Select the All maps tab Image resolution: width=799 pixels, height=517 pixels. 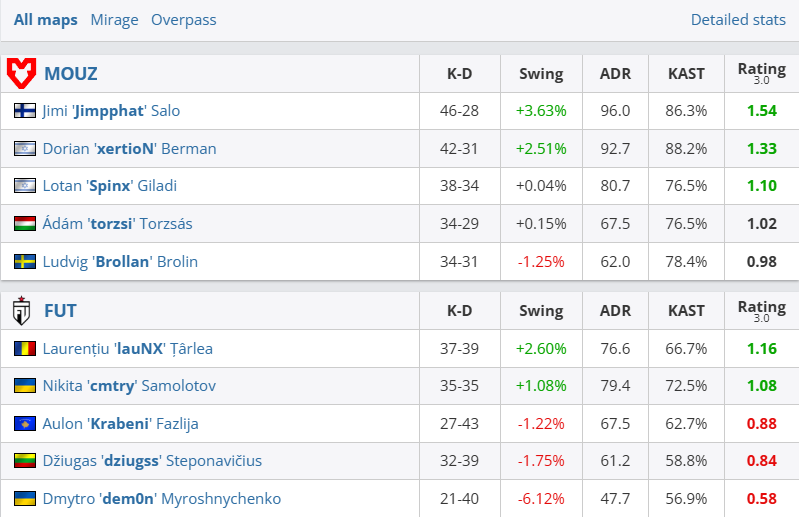[x=45, y=20]
